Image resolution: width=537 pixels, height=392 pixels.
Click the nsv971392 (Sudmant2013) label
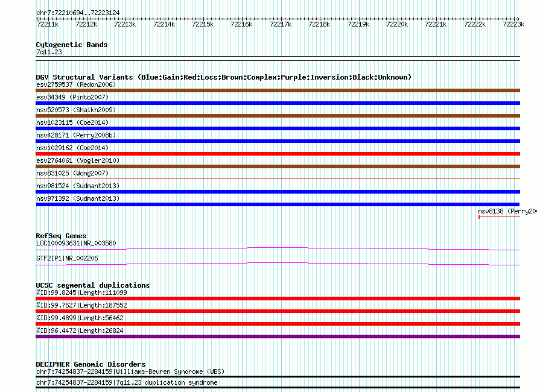coord(78,198)
